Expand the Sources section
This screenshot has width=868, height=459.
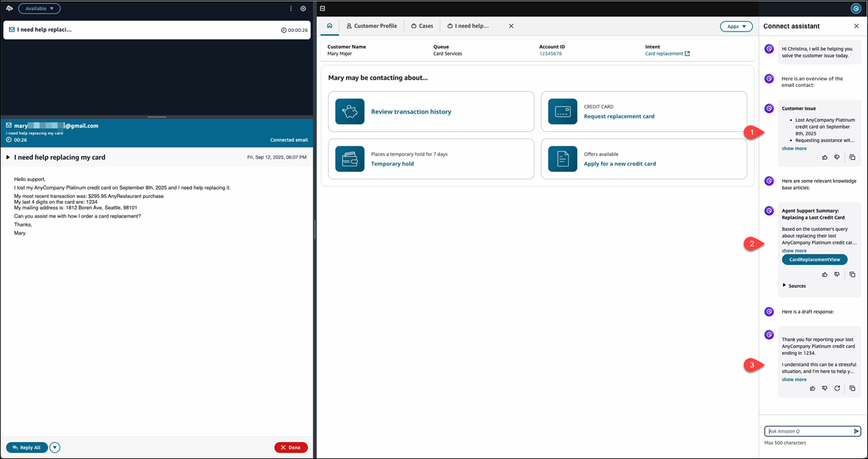point(795,285)
